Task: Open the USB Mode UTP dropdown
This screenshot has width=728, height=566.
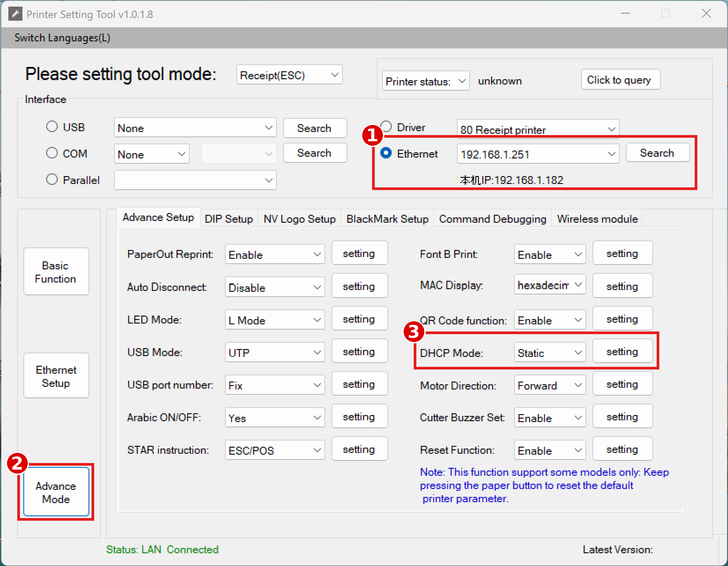Action: (275, 352)
